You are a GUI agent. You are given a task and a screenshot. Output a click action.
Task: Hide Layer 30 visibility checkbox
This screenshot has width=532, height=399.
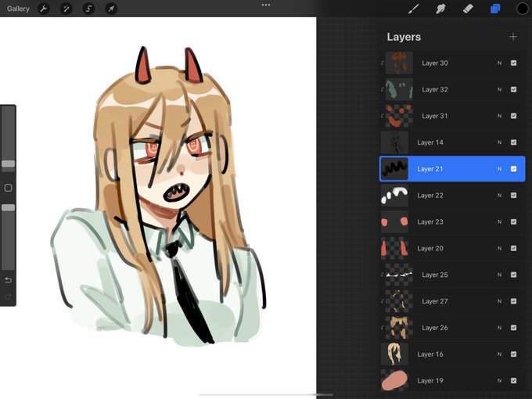pos(513,63)
